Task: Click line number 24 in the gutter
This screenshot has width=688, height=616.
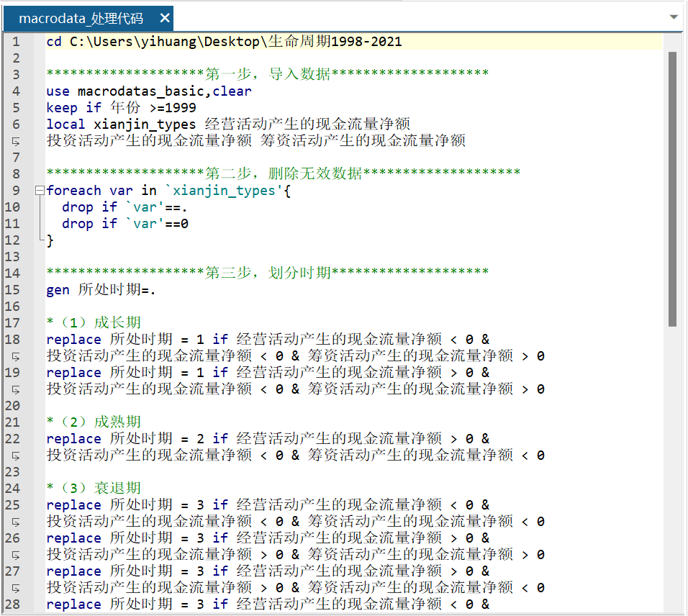Action: pos(13,489)
